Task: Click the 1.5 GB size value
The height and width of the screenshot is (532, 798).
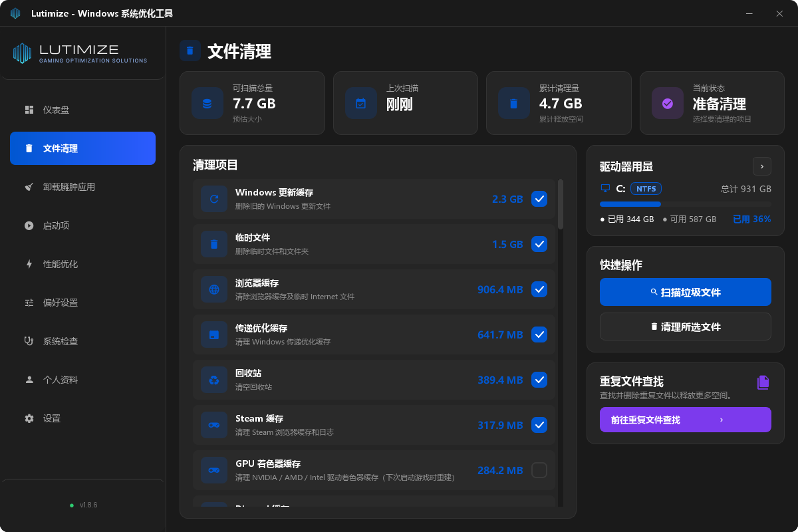Action: coord(507,244)
